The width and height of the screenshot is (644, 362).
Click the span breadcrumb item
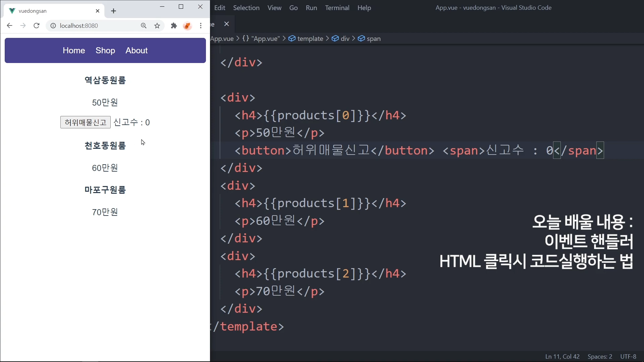point(373,39)
